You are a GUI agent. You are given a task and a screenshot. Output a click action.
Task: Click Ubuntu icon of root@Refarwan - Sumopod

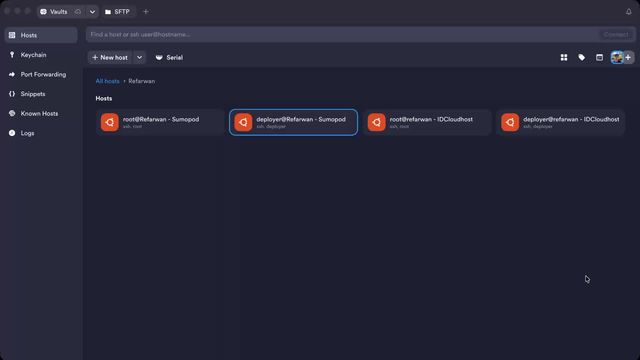(x=110, y=122)
